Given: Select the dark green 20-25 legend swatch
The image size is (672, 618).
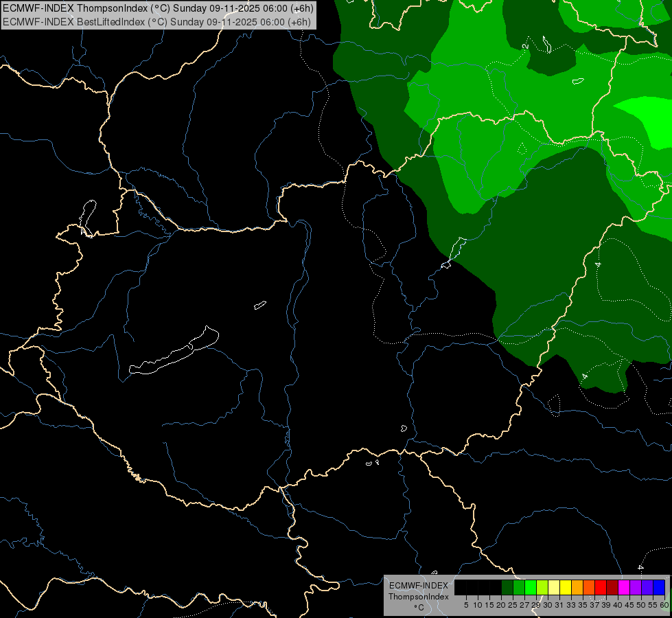Looking at the screenshot, I should tap(507, 587).
